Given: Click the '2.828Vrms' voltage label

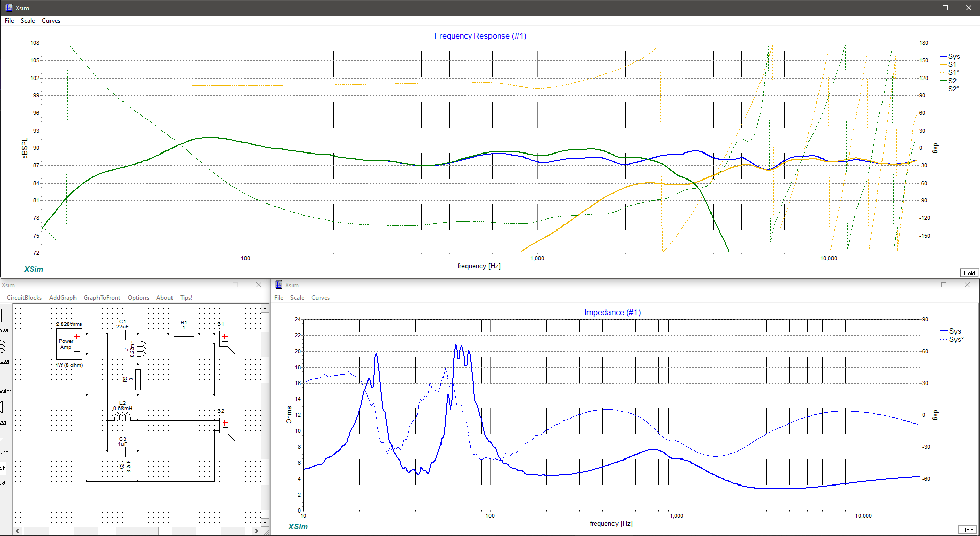Looking at the screenshot, I should [x=69, y=324].
